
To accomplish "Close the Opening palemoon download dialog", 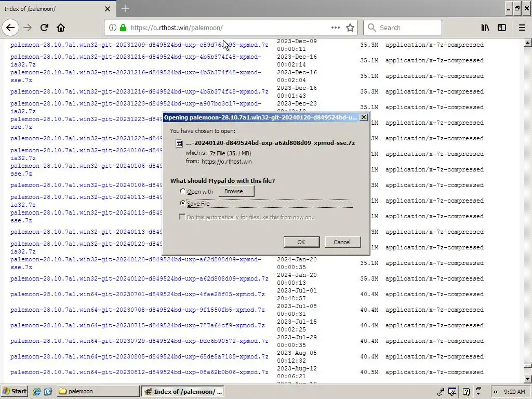I will (x=363, y=117).
